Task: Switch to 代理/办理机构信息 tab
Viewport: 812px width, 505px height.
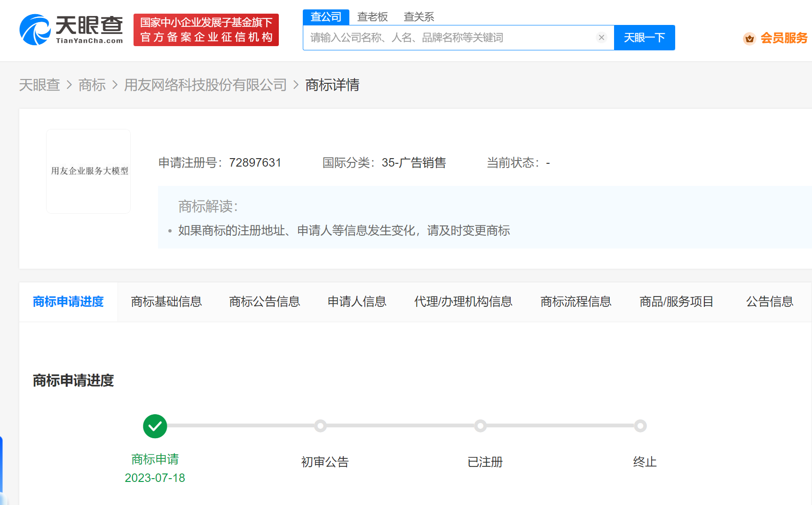Action: (x=463, y=302)
